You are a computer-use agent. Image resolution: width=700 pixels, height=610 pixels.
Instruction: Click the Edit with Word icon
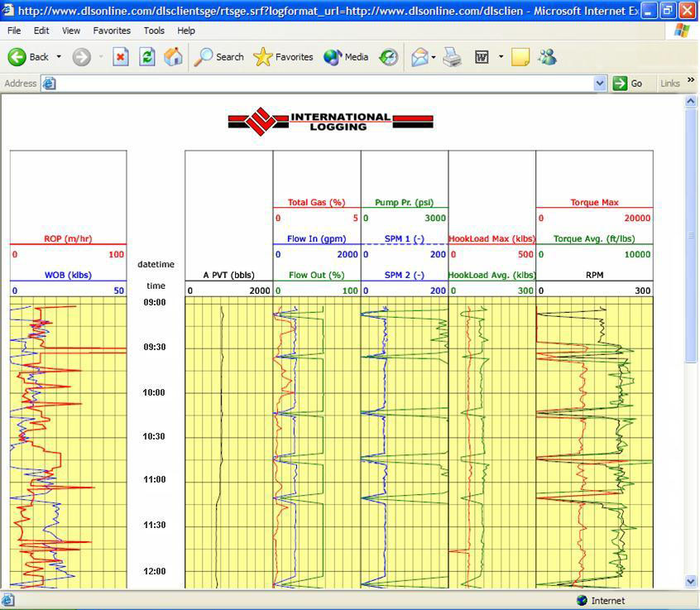tap(482, 57)
